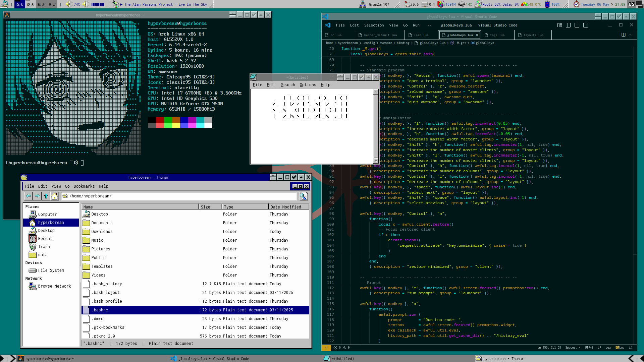Select the .gtk-bookmarks file row
This screenshot has width=644, height=362.
[x=195, y=327]
